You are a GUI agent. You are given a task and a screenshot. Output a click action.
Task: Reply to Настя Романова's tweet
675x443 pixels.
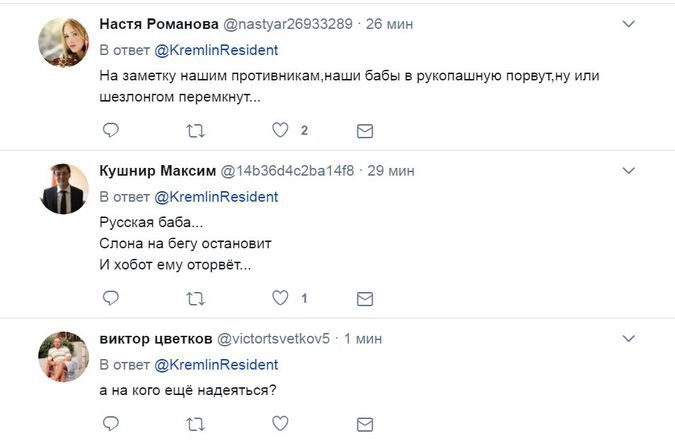click(x=111, y=130)
